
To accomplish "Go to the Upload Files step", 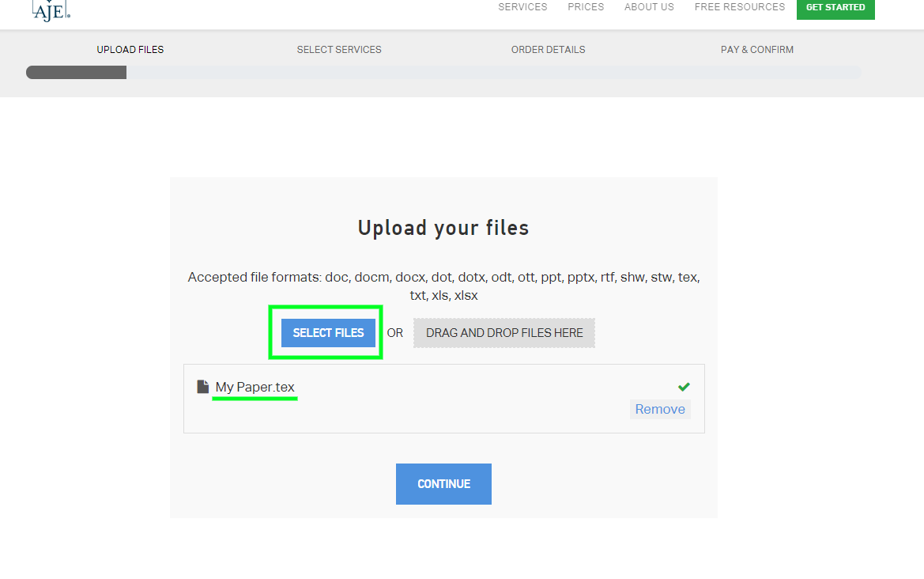I will [x=130, y=50].
